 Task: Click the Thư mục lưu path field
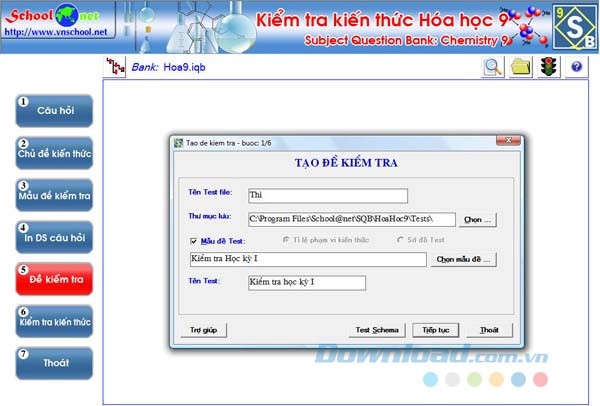pyautogui.click(x=352, y=219)
